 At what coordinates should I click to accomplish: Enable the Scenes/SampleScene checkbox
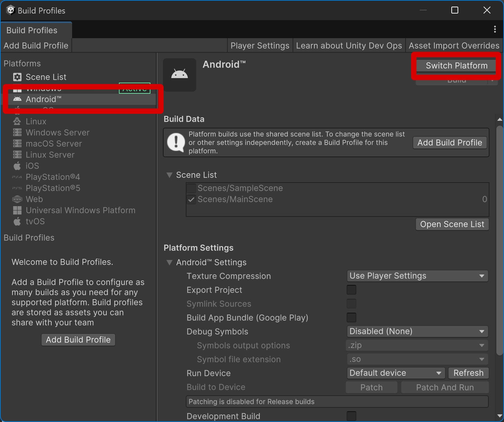click(x=191, y=188)
